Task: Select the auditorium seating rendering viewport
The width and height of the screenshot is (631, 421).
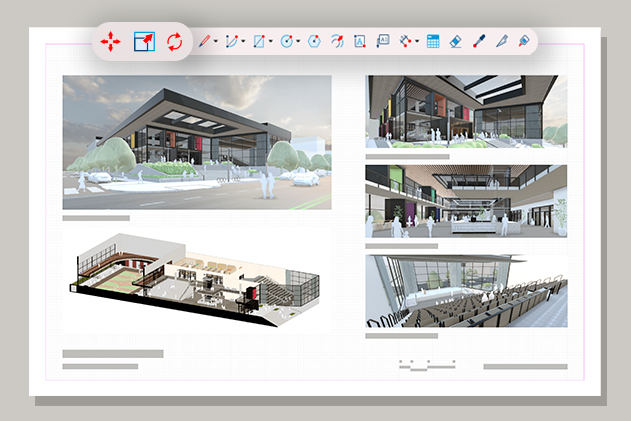Action: [x=466, y=291]
